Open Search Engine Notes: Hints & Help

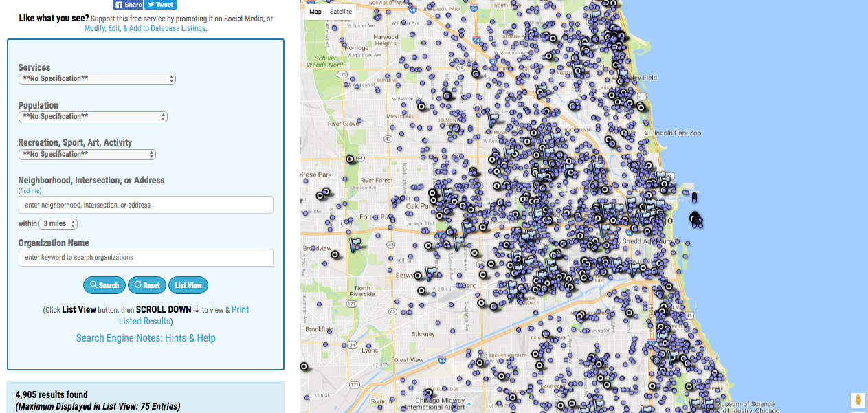[146, 338]
